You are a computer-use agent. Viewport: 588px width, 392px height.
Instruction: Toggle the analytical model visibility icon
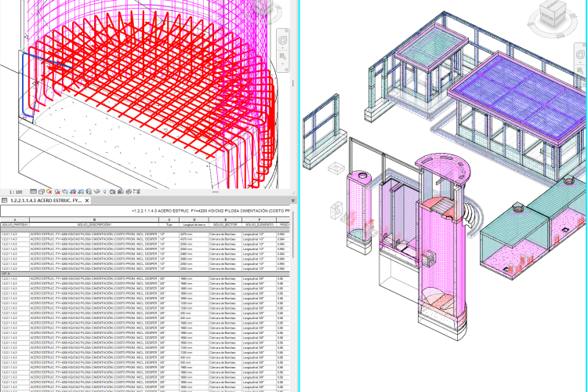coord(121,191)
